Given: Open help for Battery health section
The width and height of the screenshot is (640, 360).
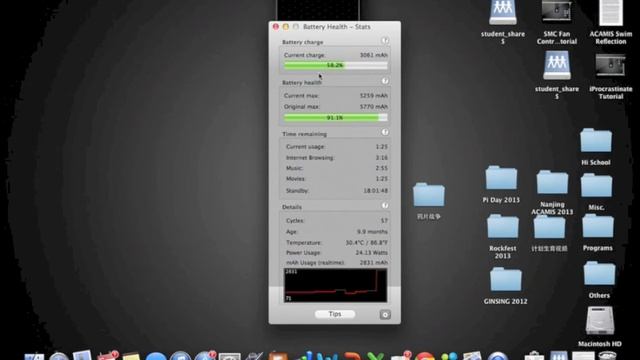Looking at the screenshot, I should (x=384, y=81).
